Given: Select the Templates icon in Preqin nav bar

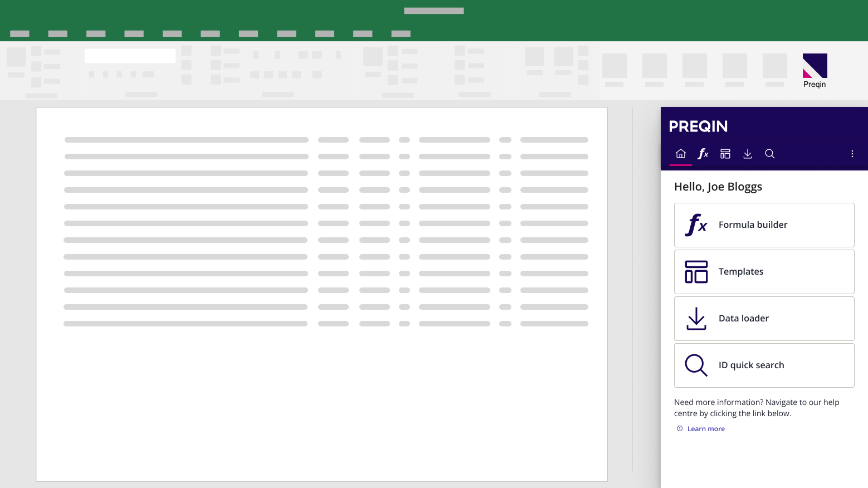Looking at the screenshot, I should (x=725, y=153).
